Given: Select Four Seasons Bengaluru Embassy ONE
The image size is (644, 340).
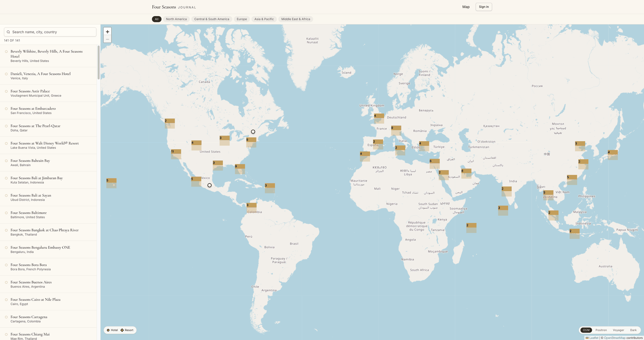Looking at the screenshot, I should (x=48, y=249).
